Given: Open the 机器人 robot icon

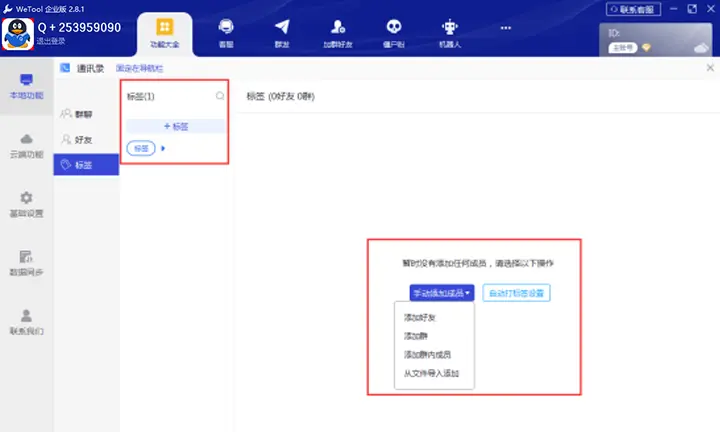Looking at the screenshot, I should pos(450,34).
